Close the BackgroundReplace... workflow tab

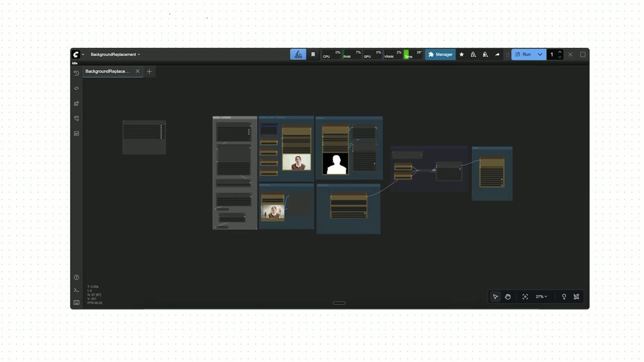138,71
